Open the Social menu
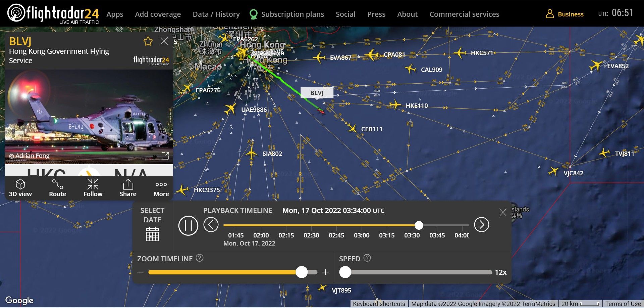This screenshot has height=308, width=644. [x=345, y=14]
